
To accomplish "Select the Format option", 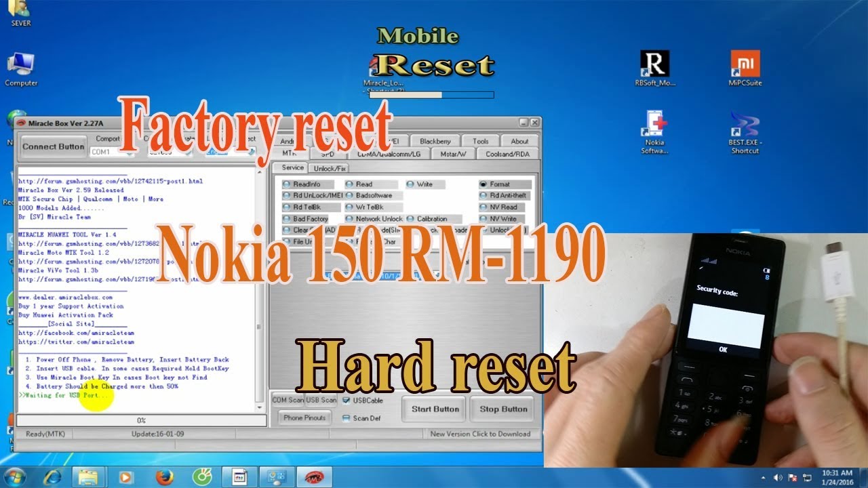I will pos(504,184).
